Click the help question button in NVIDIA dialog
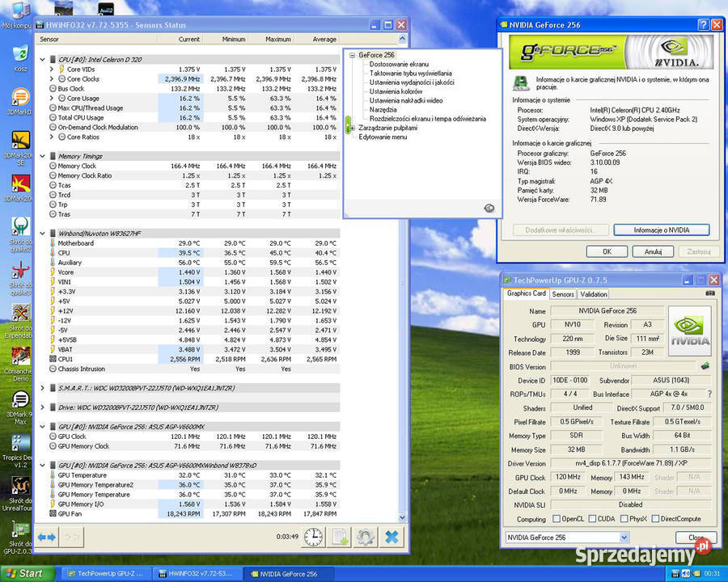Viewport: 728px width, 582px height. pyautogui.click(x=703, y=24)
